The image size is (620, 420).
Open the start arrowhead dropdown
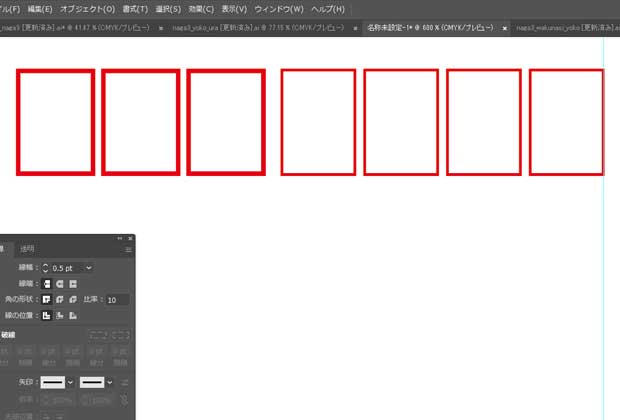pos(70,382)
